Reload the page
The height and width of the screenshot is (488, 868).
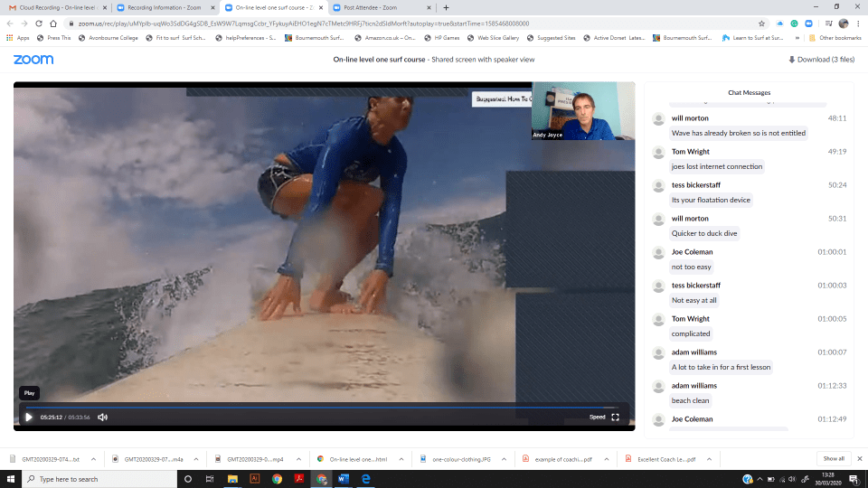click(39, 23)
